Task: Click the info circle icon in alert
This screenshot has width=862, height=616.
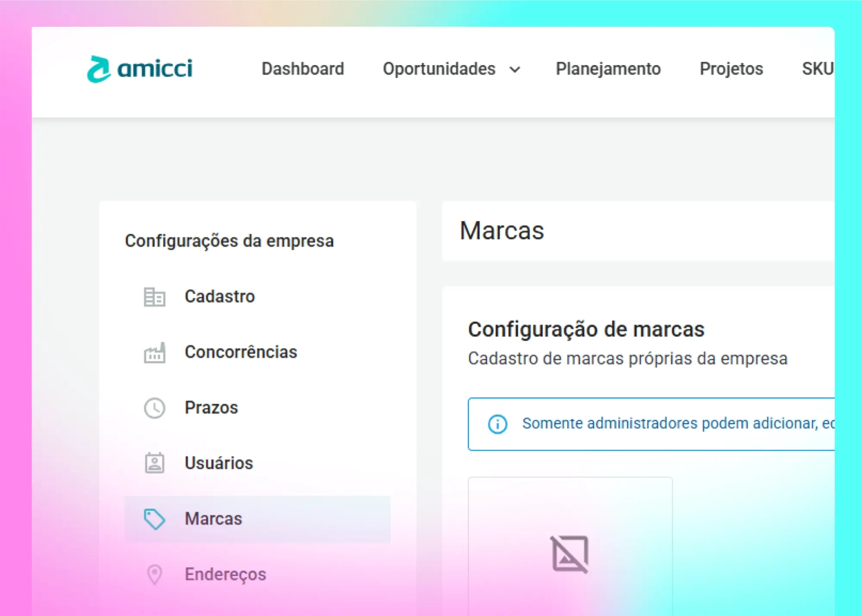Action: (x=497, y=424)
